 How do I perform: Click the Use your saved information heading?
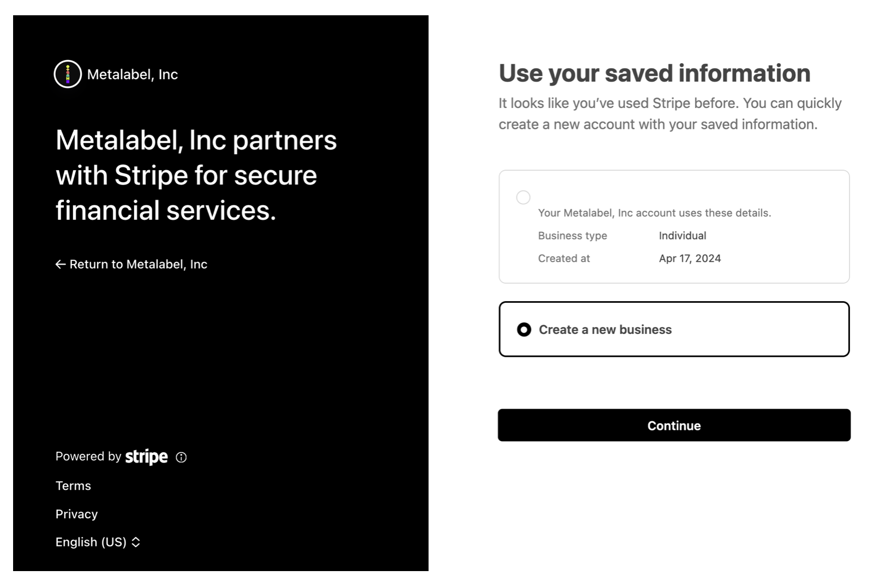(x=655, y=74)
